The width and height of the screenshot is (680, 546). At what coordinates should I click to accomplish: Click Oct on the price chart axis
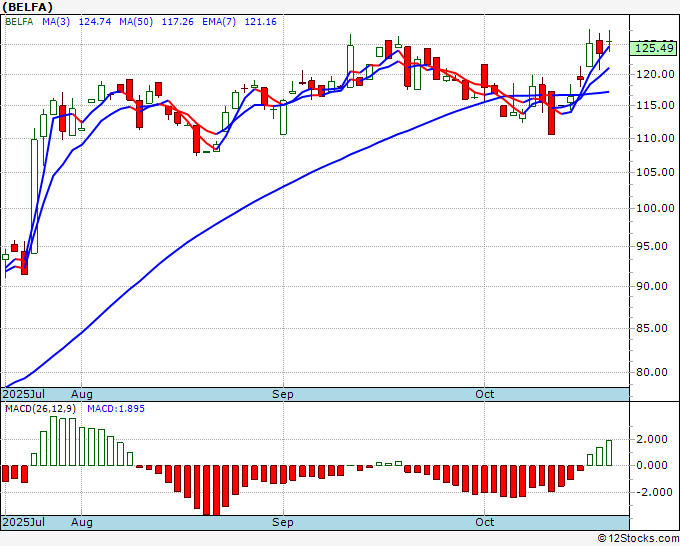click(484, 394)
